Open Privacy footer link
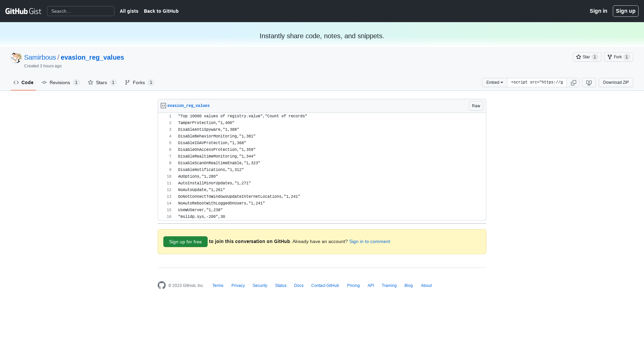Screen dimensions: 644x362 coord(238,286)
